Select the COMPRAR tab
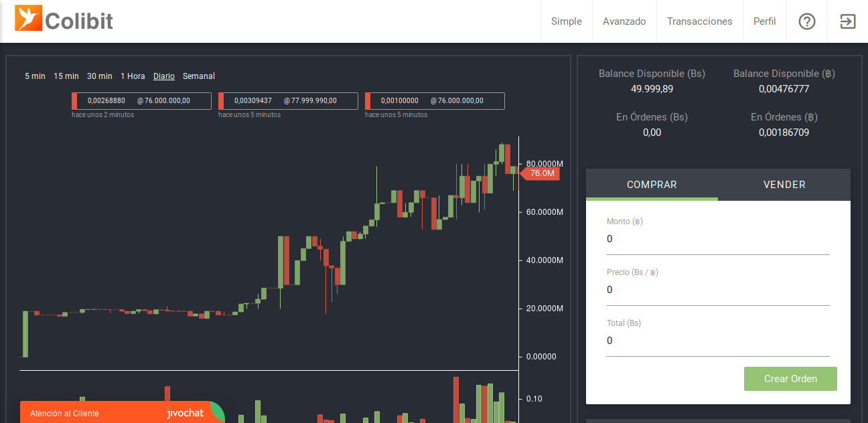Image resolution: width=868 pixels, height=423 pixels. pos(651,185)
